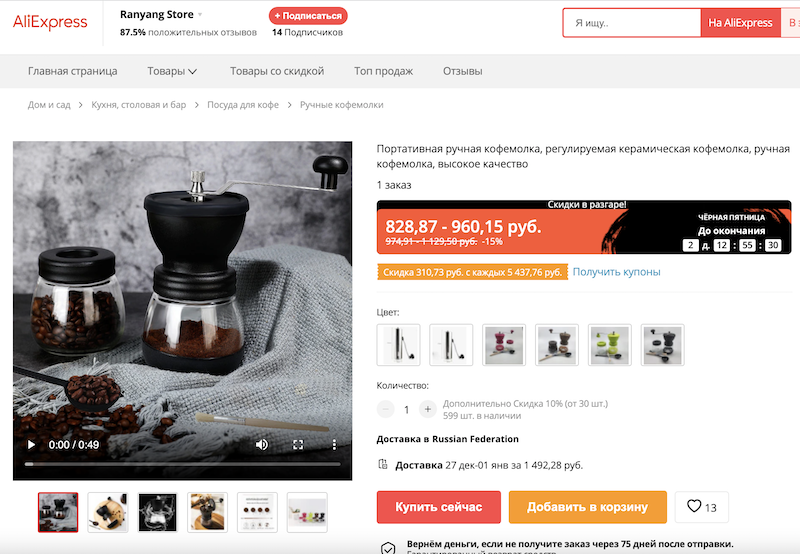Click the Купить сейчас button
The height and width of the screenshot is (554, 800).
click(x=439, y=507)
